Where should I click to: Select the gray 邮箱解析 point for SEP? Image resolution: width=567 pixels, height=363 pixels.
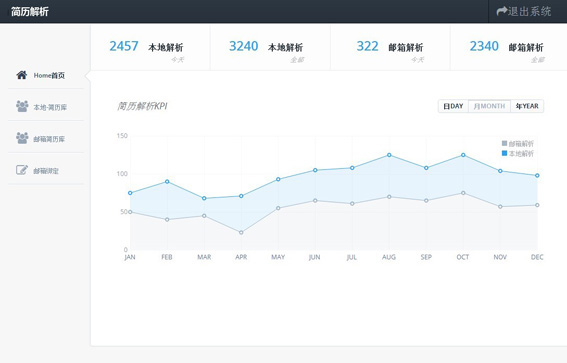[x=426, y=200]
